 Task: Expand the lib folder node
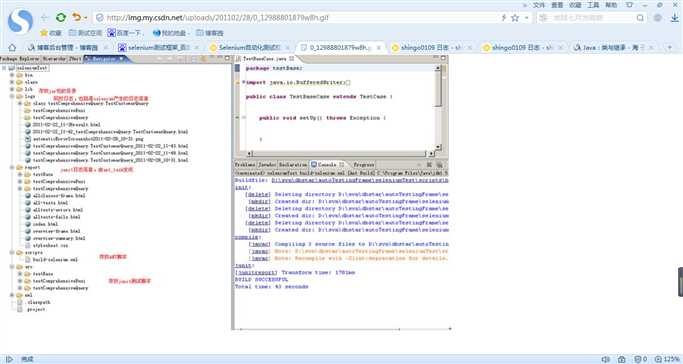[x=12, y=89]
